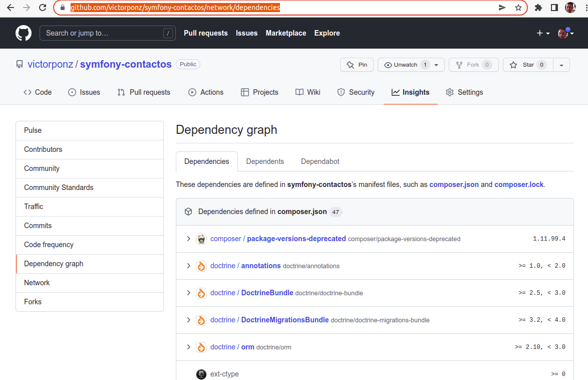
Task: Toggle the browser side panel icon
Action: click(x=554, y=8)
